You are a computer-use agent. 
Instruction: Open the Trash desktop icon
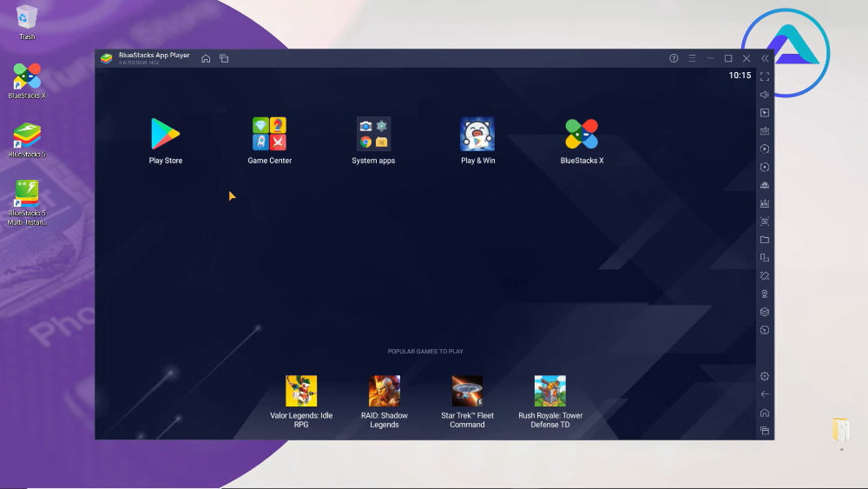tap(27, 23)
